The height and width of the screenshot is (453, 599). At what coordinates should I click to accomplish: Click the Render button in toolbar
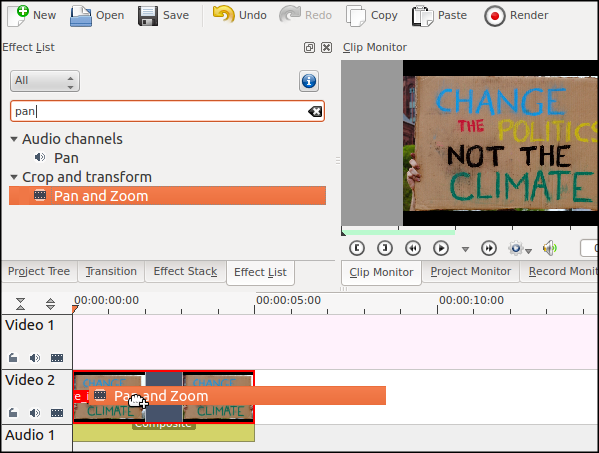click(x=516, y=16)
